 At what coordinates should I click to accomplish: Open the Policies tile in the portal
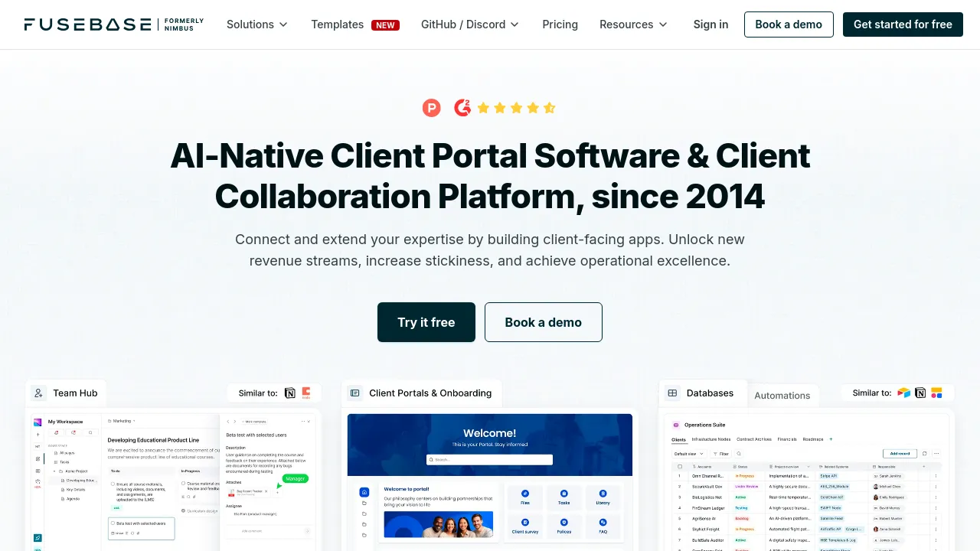[x=564, y=526]
